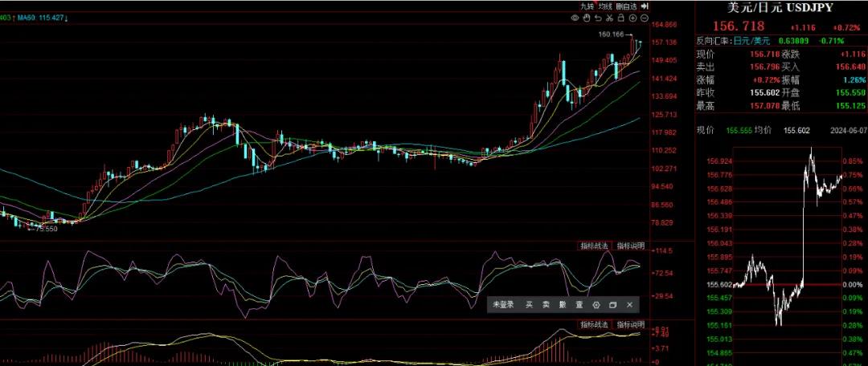
Task: Toggle the eye visibility icon above chart
Action: click(575, 18)
